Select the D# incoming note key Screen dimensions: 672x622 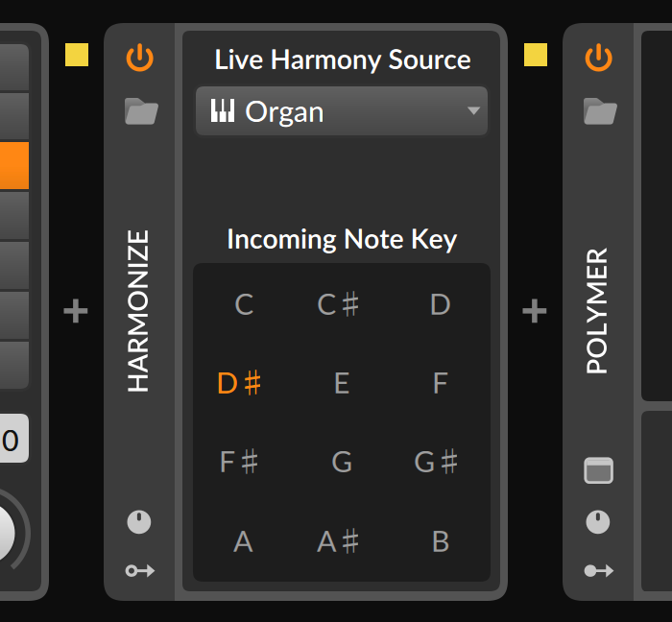coord(240,384)
